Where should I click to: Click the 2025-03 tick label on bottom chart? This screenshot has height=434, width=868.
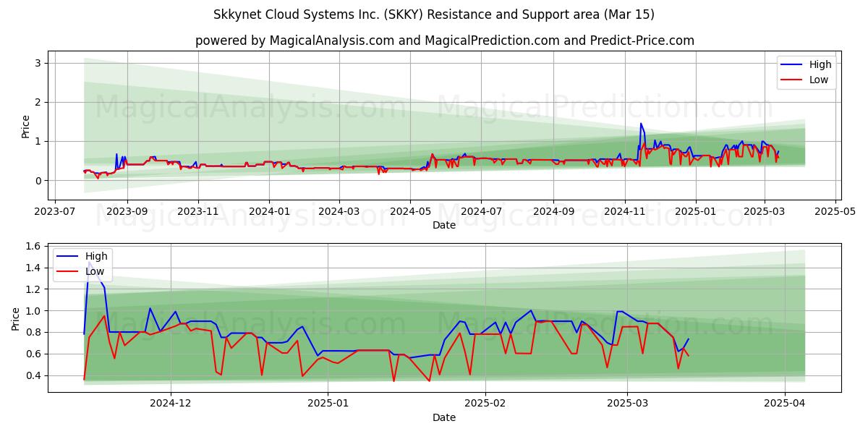point(627,404)
